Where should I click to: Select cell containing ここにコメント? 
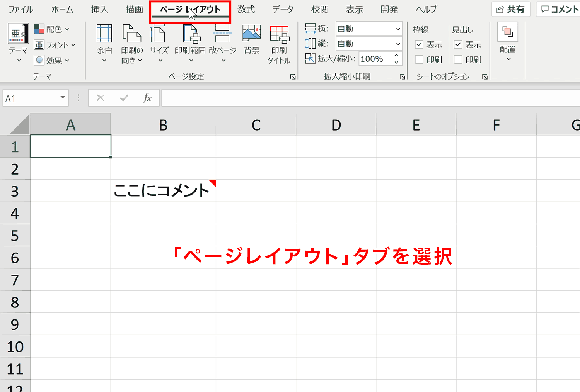click(163, 191)
